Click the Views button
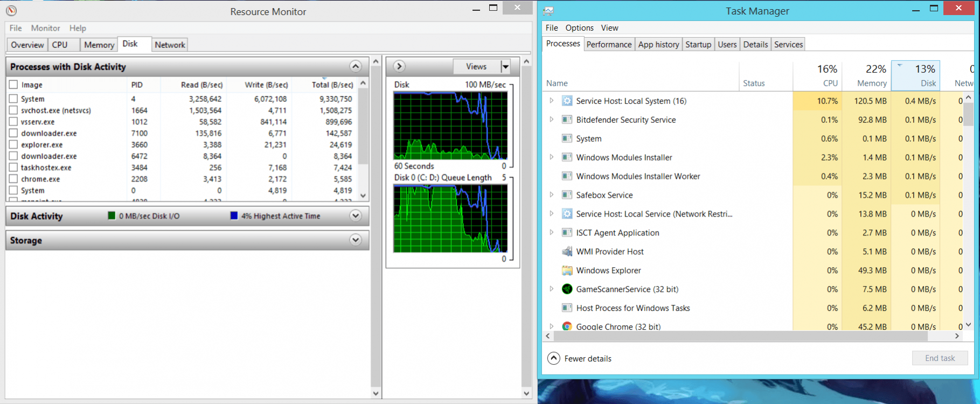This screenshot has height=404, width=980. (477, 66)
